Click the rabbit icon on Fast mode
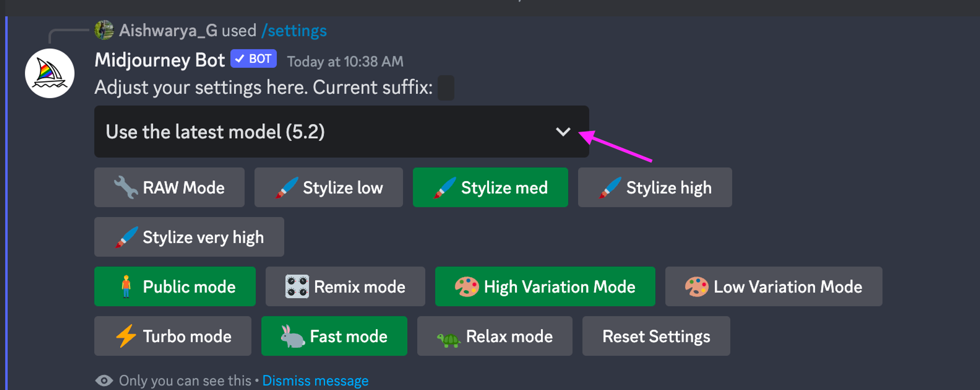980x390 pixels. 293,337
